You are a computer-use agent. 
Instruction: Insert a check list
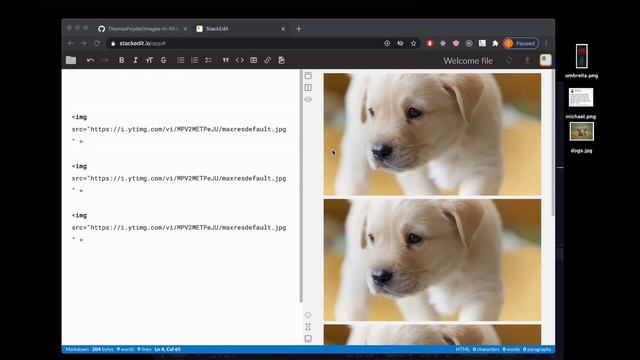click(208, 60)
